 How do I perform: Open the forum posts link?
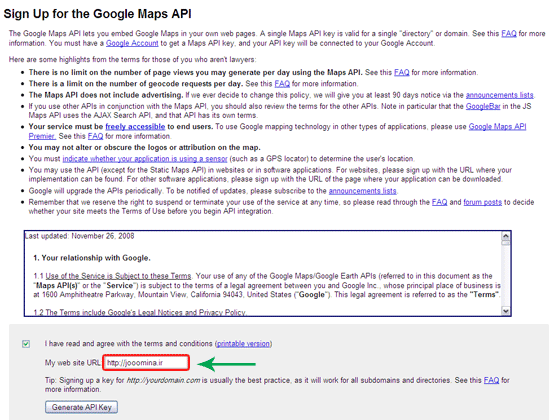pyautogui.click(x=483, y=202)
